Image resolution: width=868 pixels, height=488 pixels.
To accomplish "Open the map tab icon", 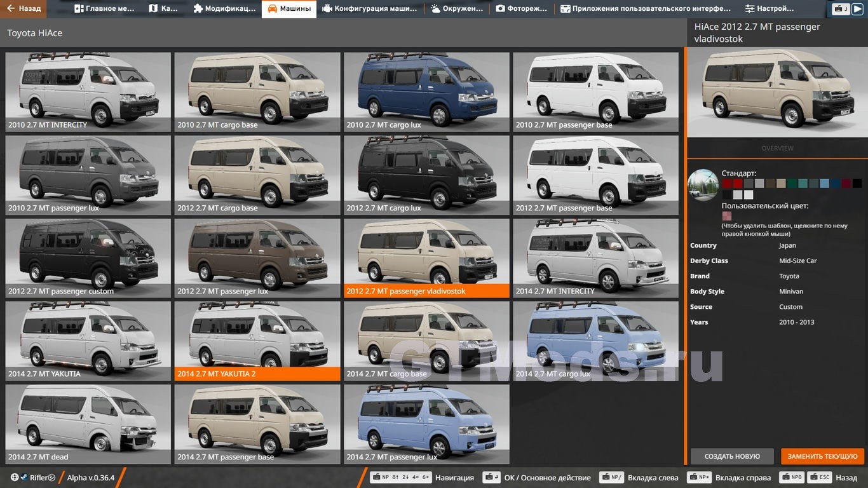I will (x=153, y=9).
